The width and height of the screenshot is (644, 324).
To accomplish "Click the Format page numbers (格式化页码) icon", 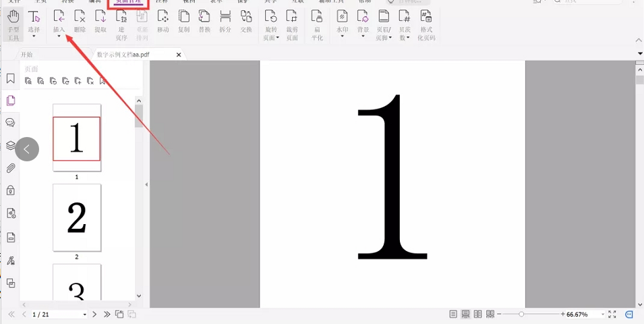I will 426,24.
